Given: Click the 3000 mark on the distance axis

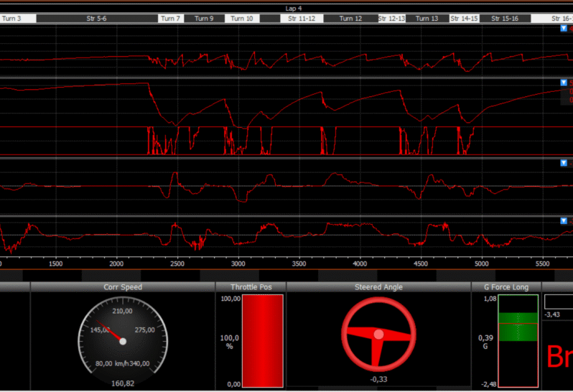Looking at the screenshot, I should pyautogui.click(x=238, y=263).
